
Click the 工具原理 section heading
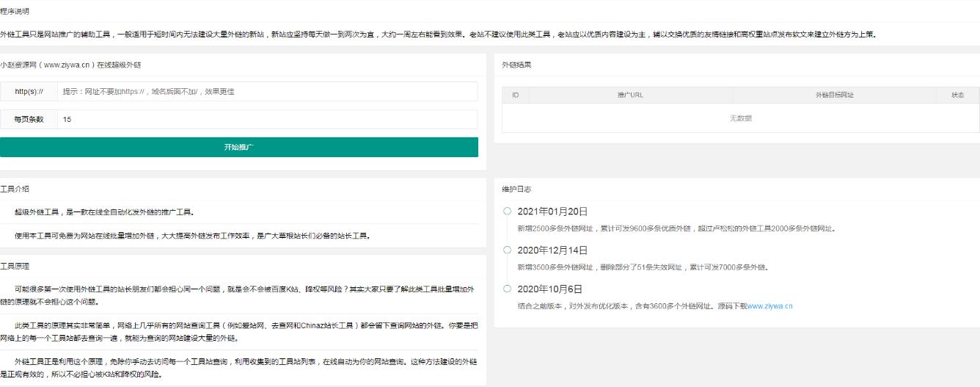click(15, 266)
